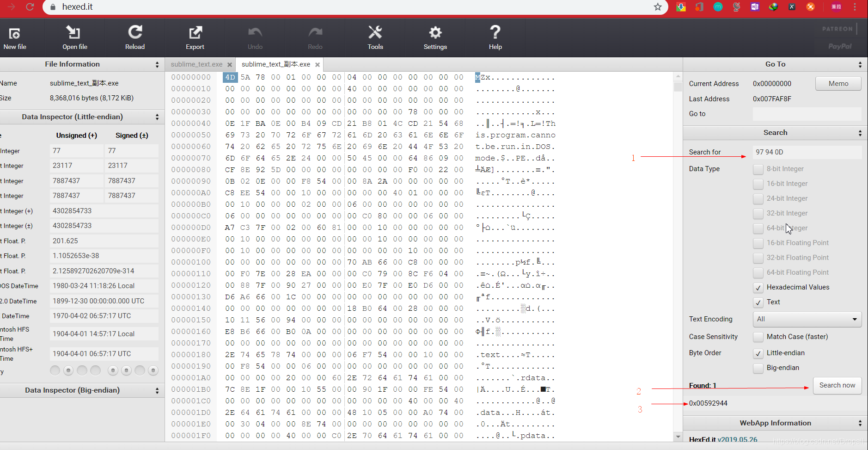This screenshot has width=868, height=450.
Task: Click the dark X extension icon
Action: tap(792, 7)
